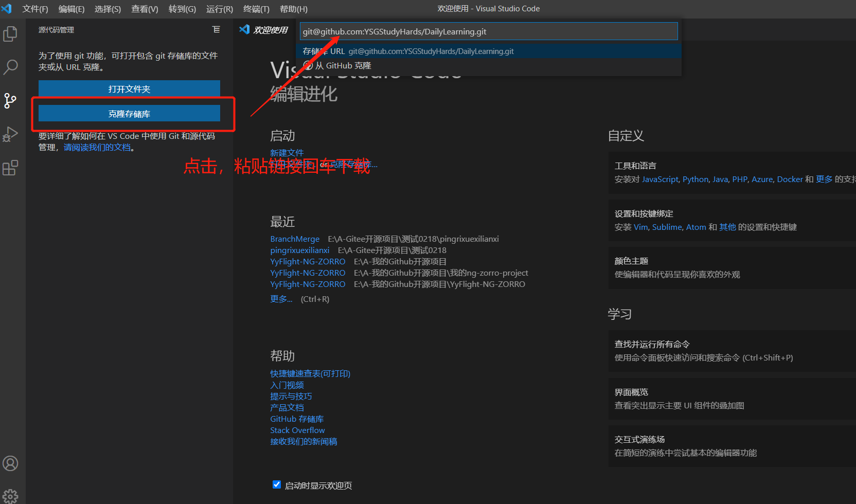Viewport: 856px width, 504px height.
Task: Switch to the 欢迎使用 tab
Action: point(264,30)
